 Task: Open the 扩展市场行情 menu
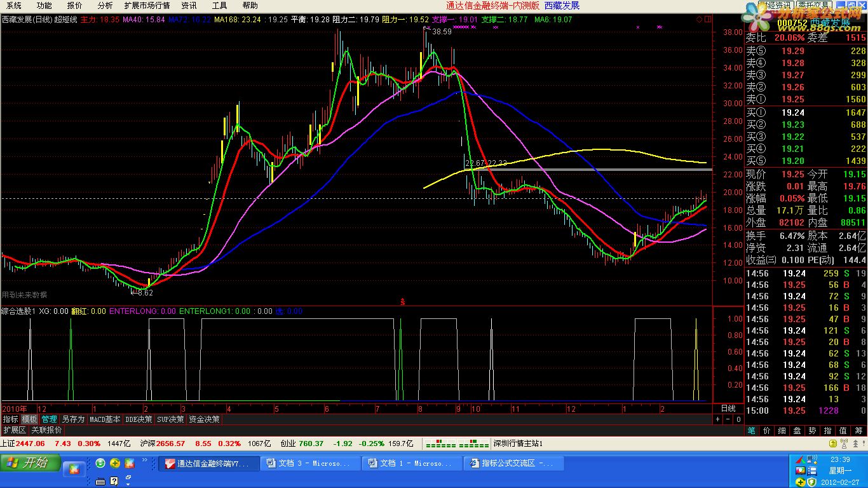tap(147, 5)
